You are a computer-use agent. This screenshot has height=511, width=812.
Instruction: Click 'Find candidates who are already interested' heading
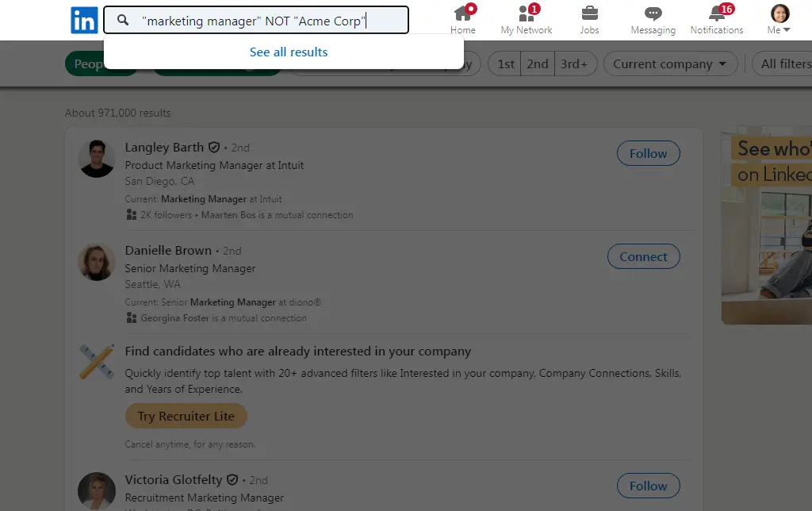(x=298, y=352)
